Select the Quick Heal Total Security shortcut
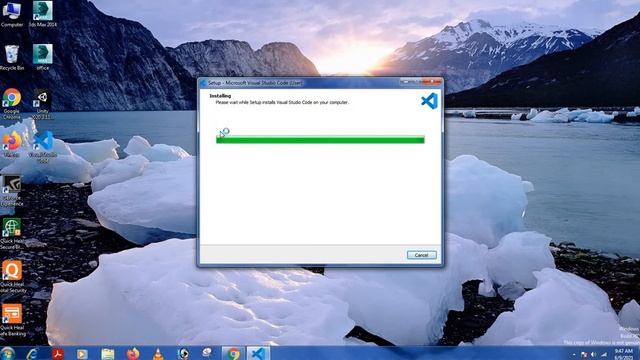Viewport: 640px width, 360px height. 13,277
